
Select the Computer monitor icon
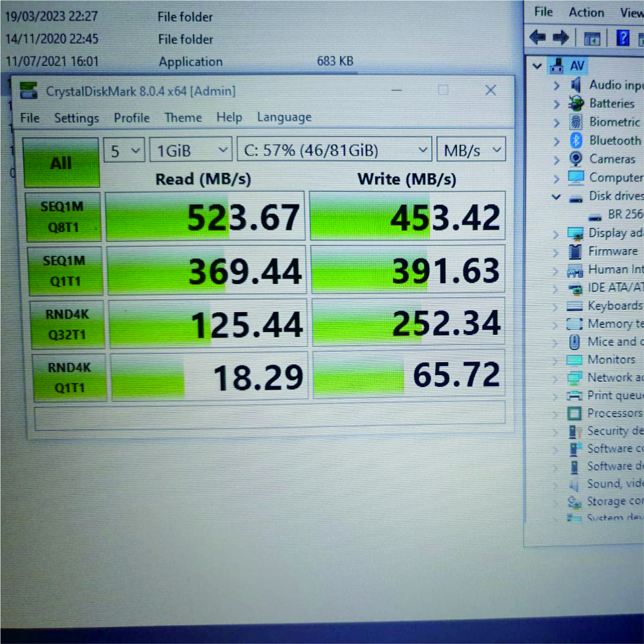576,177
